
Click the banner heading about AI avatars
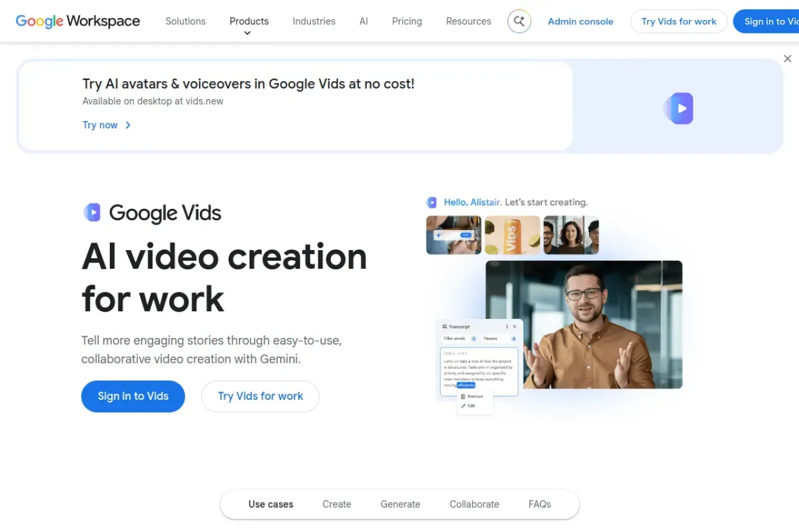tap(248, 84)
